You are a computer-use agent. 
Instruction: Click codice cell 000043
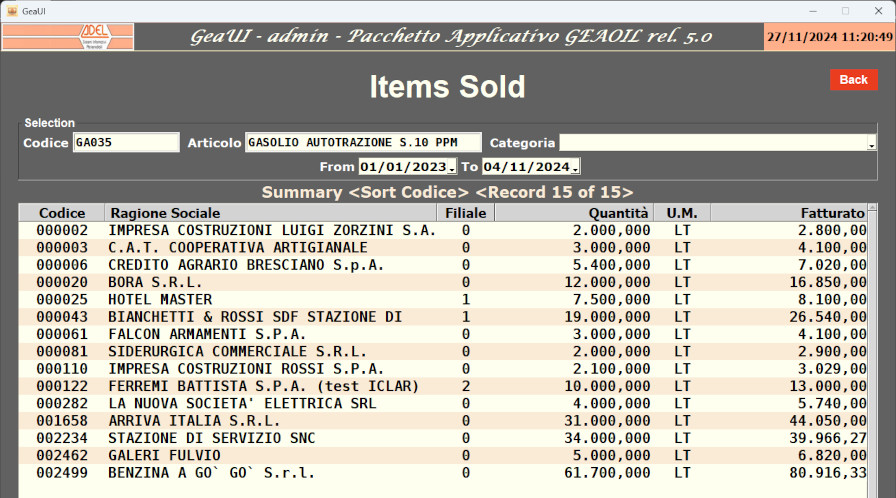coord(62,317)
